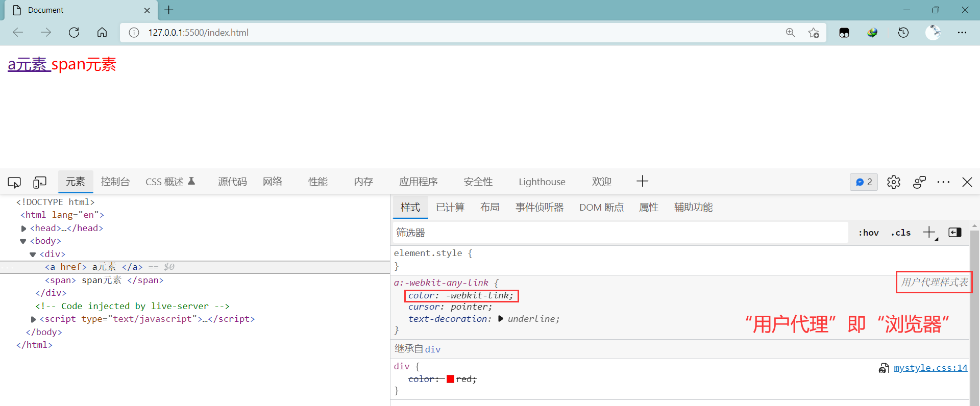The width and height of the screenshot is (980, 406).
Task: Collapse the div node in DOM tree
Action: (x=33, y=255)
